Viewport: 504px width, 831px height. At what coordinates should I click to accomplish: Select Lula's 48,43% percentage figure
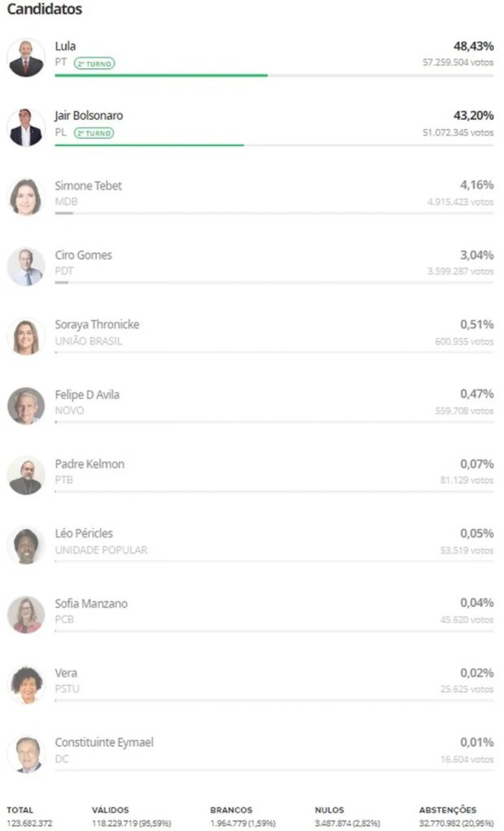[473, 46]
